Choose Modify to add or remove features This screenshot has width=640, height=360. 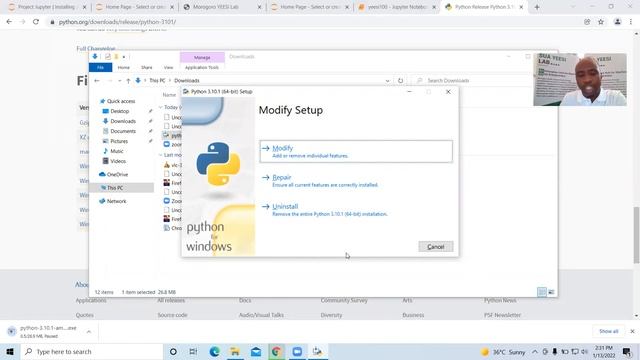(x=356, y=151)
